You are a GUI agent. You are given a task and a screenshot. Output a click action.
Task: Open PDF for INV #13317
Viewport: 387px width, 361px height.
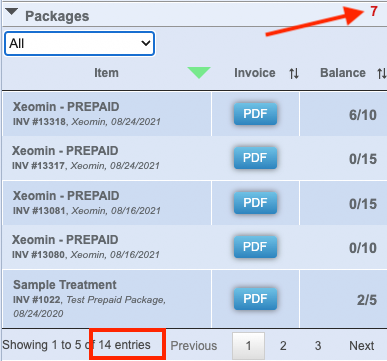pyautogui.click(x=255, y=158)
